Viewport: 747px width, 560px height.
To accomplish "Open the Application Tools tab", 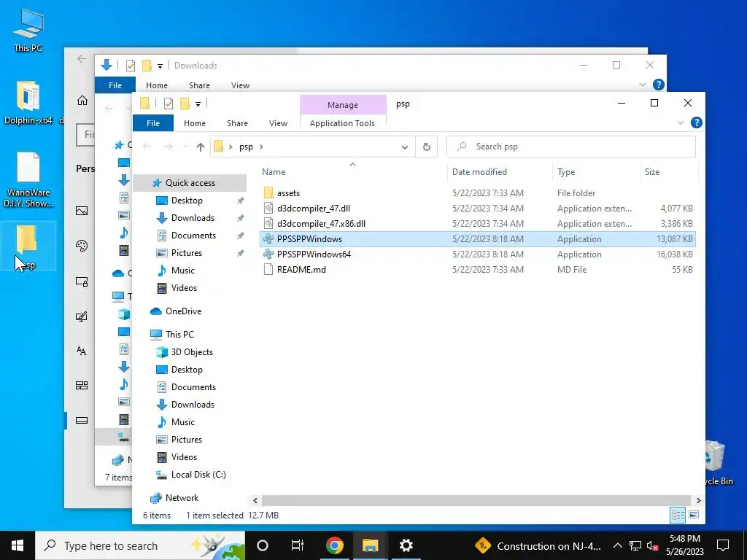I will click(342, 123).
